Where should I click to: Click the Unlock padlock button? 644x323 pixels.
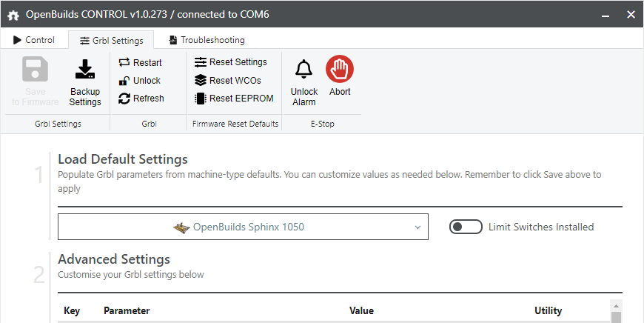pos(140,81)
